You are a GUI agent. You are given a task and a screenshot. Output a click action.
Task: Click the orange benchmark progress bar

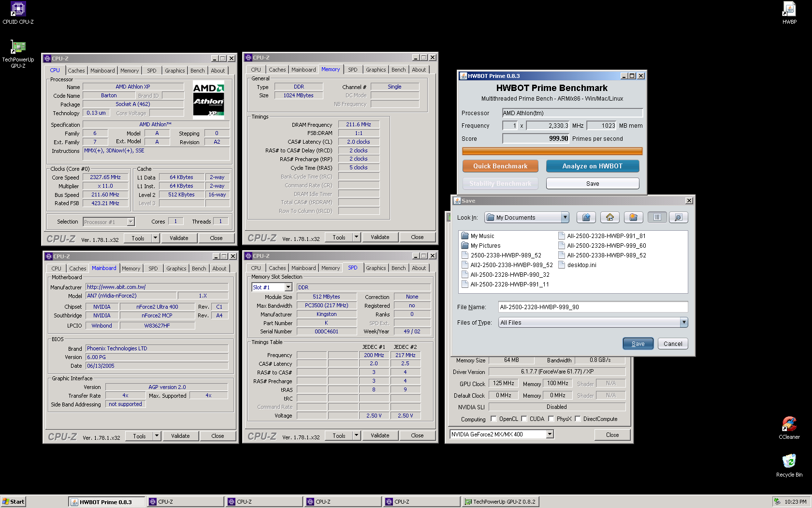coord(552,151)
